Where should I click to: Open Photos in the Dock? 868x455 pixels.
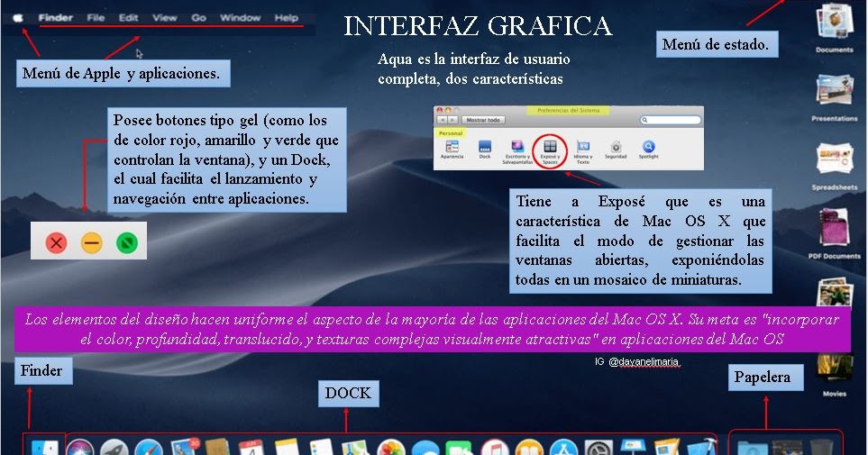pyautogui.click(x=391, y=446)
